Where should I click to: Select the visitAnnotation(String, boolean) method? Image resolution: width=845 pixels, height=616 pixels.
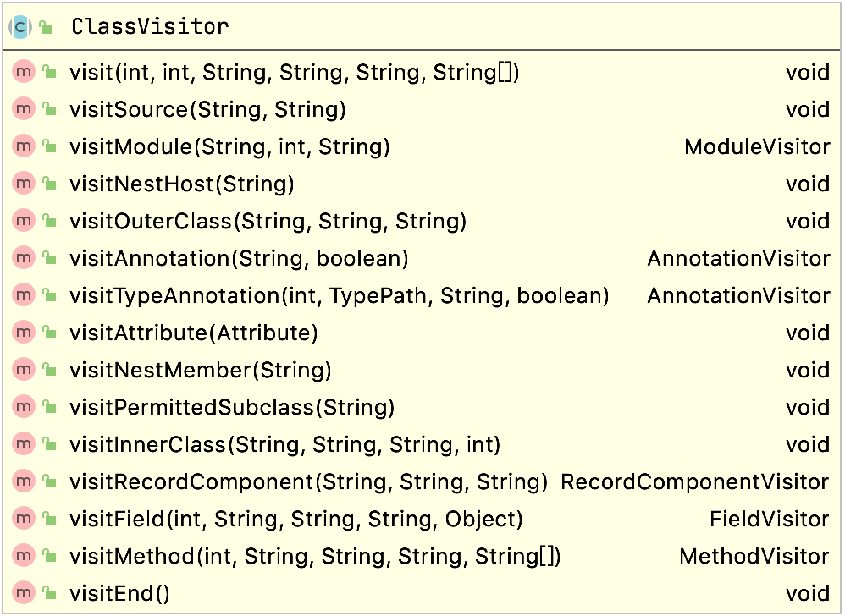tap(239, 258)
